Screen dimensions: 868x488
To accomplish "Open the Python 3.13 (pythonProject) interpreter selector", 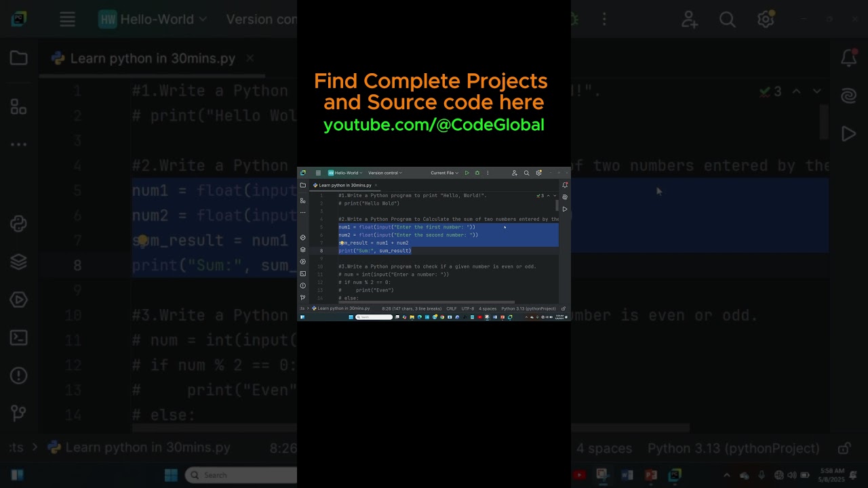I will (x=528, y=308).
